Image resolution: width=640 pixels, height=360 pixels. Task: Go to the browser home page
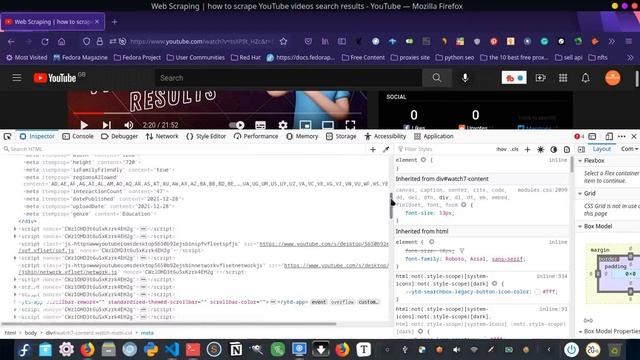point(61,41)
